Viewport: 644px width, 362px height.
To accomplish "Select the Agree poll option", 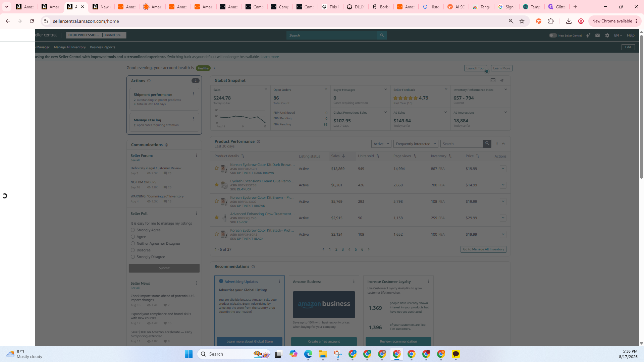I will (x=133, y=237).
